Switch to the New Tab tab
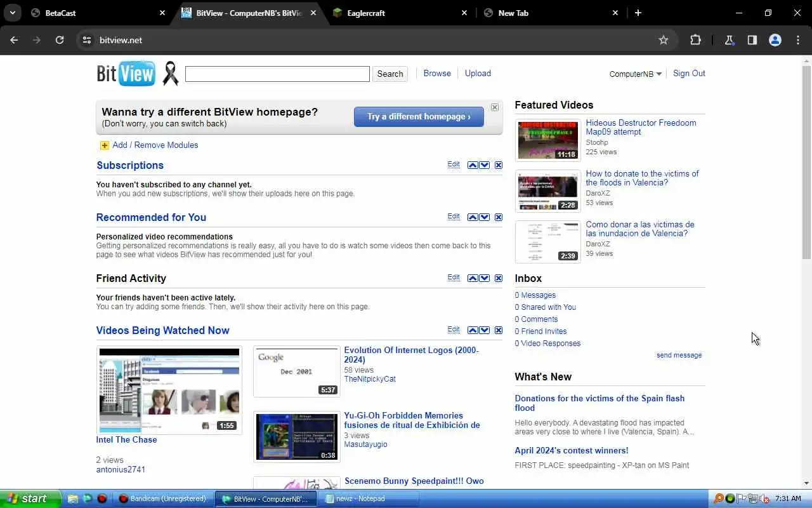The image size is (812, 508). pos(551,13)
